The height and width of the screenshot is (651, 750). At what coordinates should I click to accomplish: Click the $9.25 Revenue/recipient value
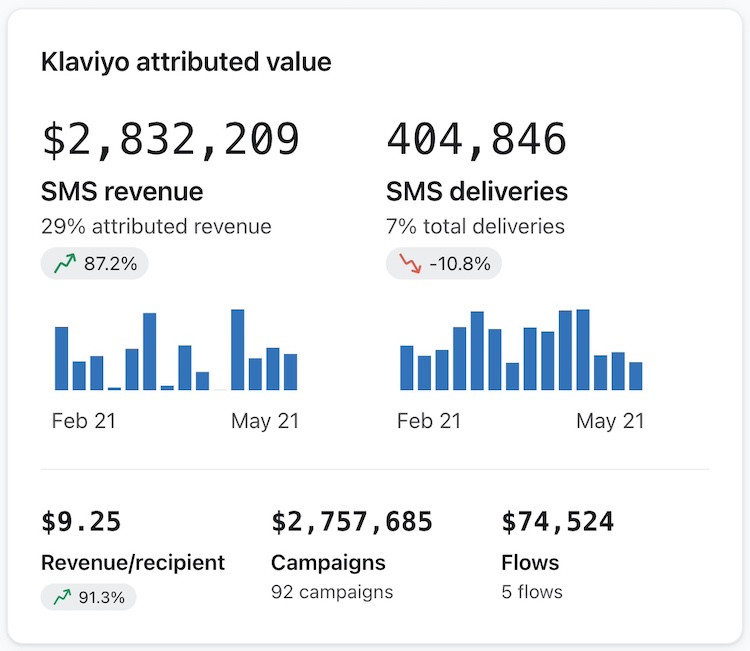click(x=81, y=522)
